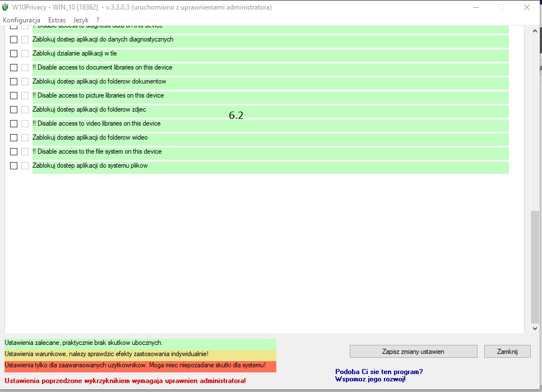Click 'Zapisz zmiany ustawien' button

coord(414,352)
